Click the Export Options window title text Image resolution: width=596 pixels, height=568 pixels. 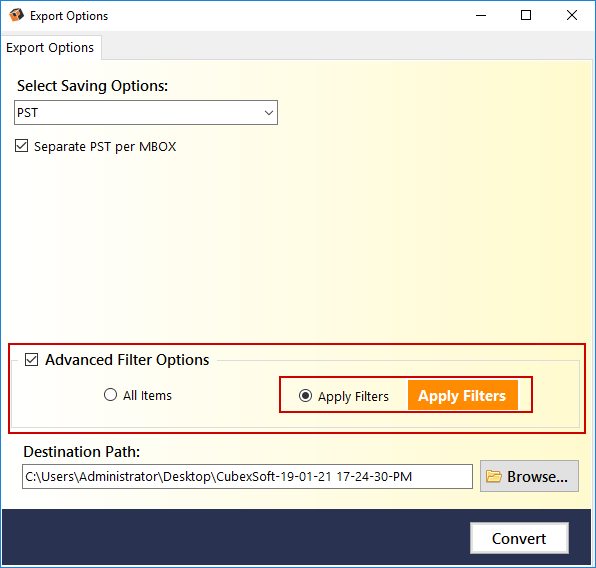(x=69, y=16)
